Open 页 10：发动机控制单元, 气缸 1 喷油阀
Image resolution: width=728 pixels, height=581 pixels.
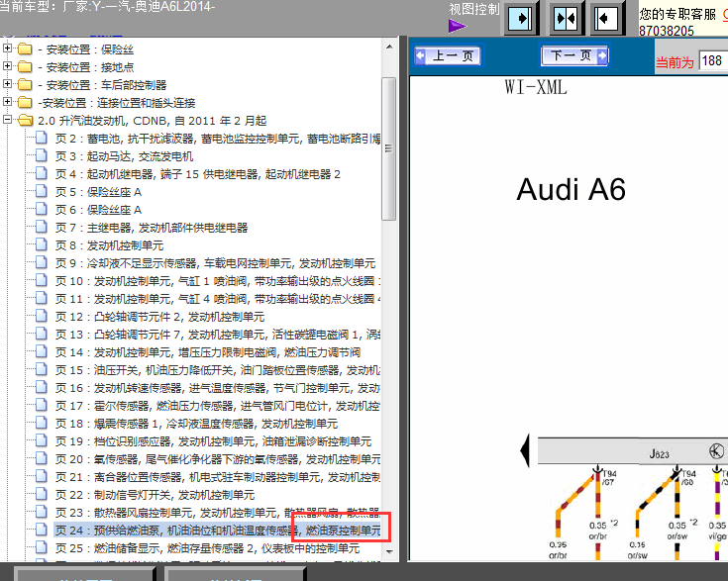[218, 281]
